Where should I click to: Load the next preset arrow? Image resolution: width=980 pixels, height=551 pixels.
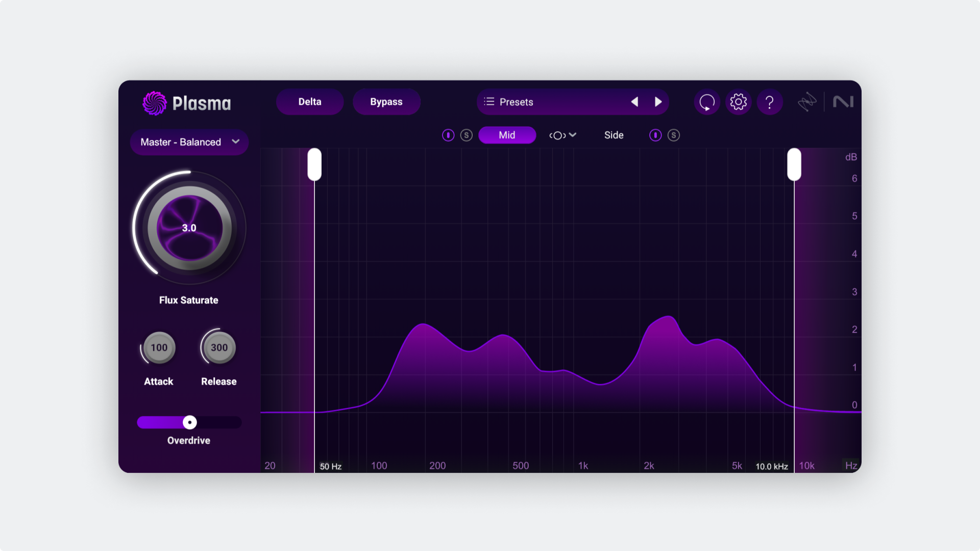(658, 102)
